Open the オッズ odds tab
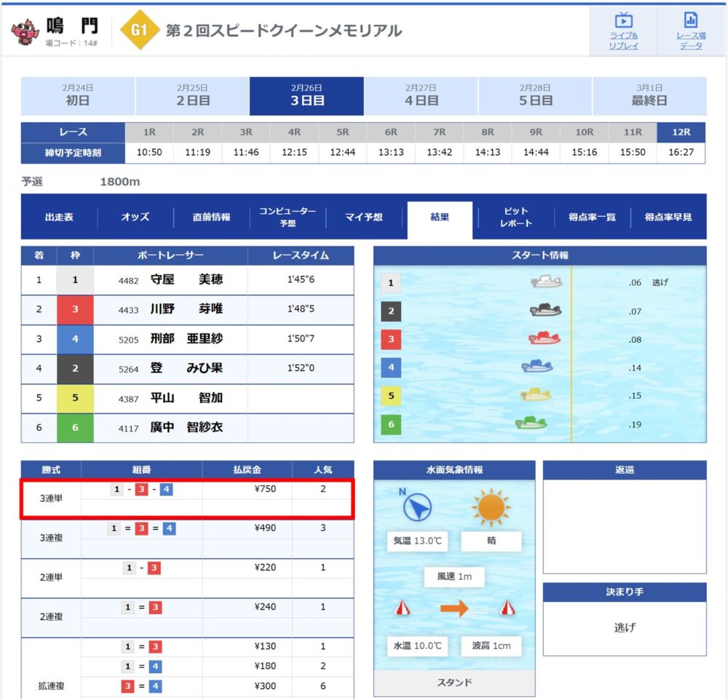Screen dimensions: 728x700 pyautogui.click(x=135, y=217)
